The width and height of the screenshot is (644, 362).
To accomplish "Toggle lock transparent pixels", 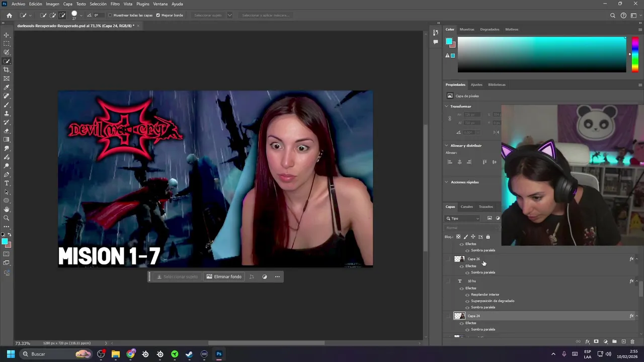I will pyautogui.click(x=458, y=237).
